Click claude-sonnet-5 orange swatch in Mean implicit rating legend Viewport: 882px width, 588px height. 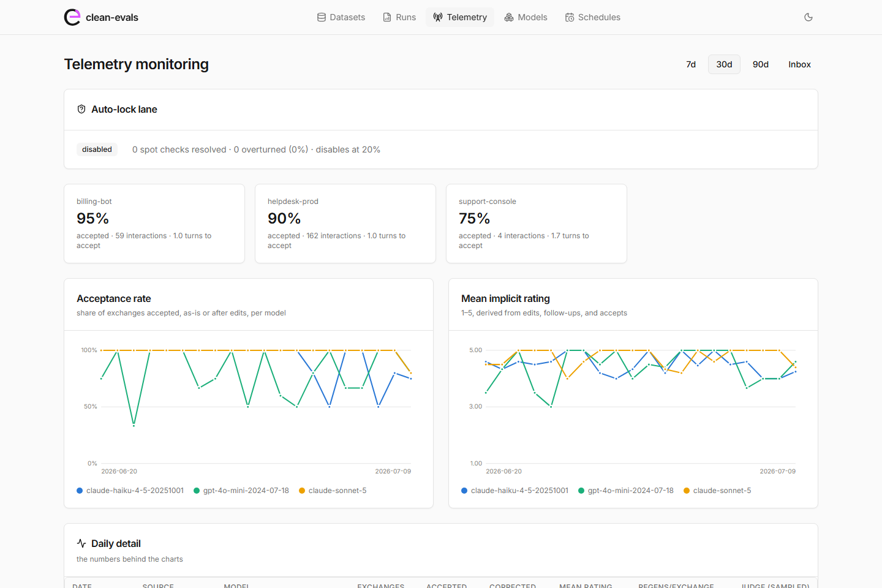pos(687,491)
